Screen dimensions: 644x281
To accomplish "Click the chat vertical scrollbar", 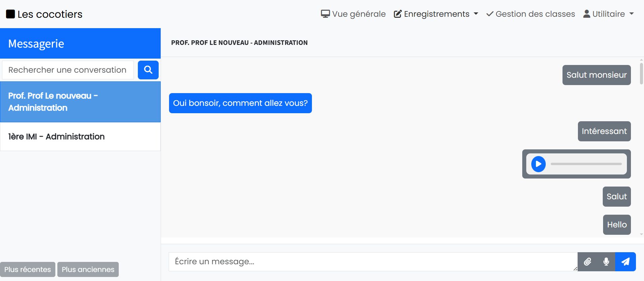I will [641, 74].
